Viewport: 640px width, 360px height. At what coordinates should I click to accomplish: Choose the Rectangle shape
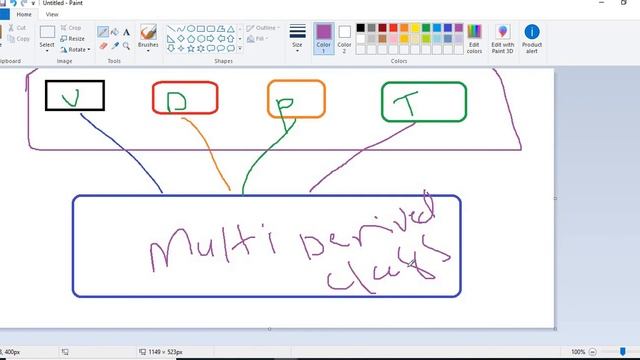click(201, 29)
